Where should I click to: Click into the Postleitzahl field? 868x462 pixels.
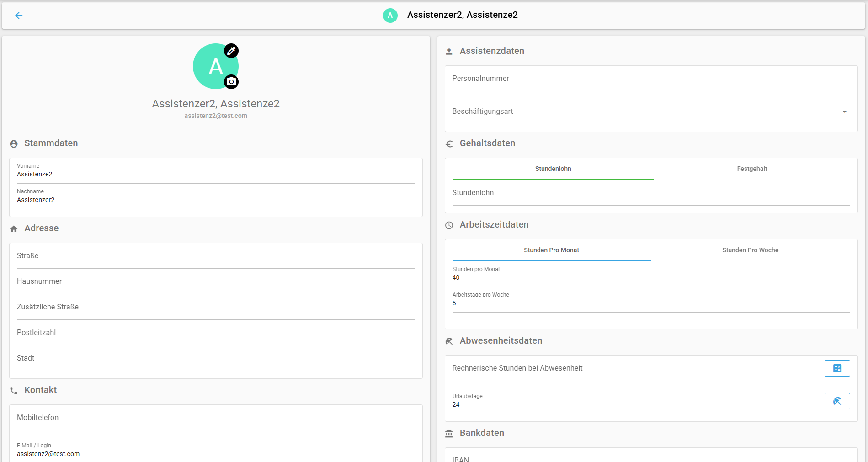(216, 333)
